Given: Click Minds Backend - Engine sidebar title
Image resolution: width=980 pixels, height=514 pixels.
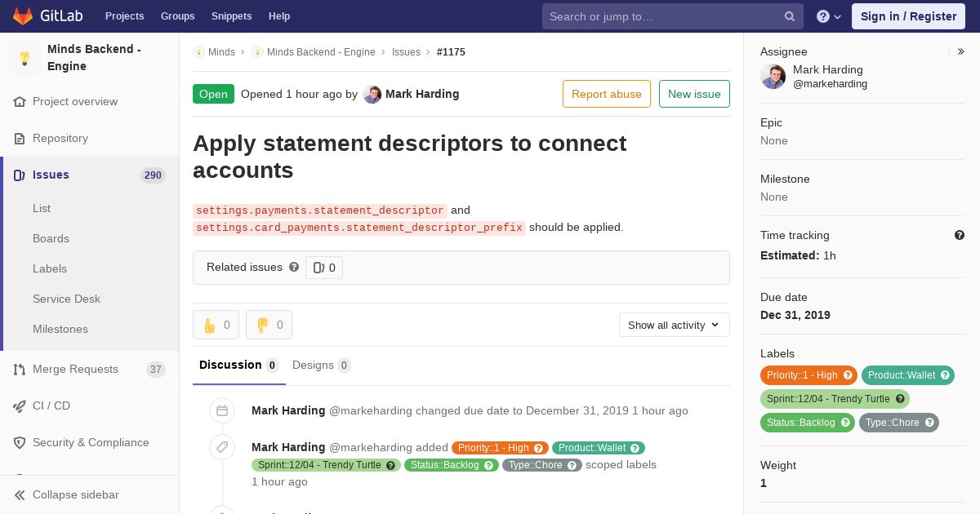Looking at the screenshot, I should point(94,58).
